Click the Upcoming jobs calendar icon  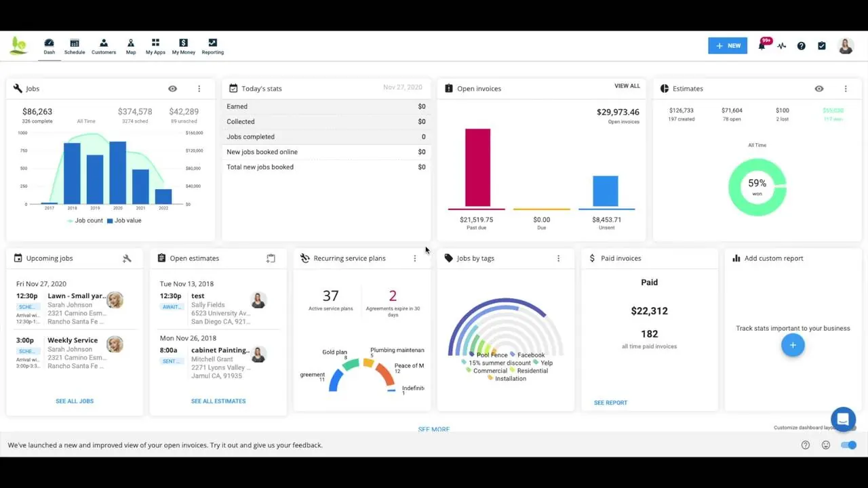pyautogui.click(x=18, y=258)
